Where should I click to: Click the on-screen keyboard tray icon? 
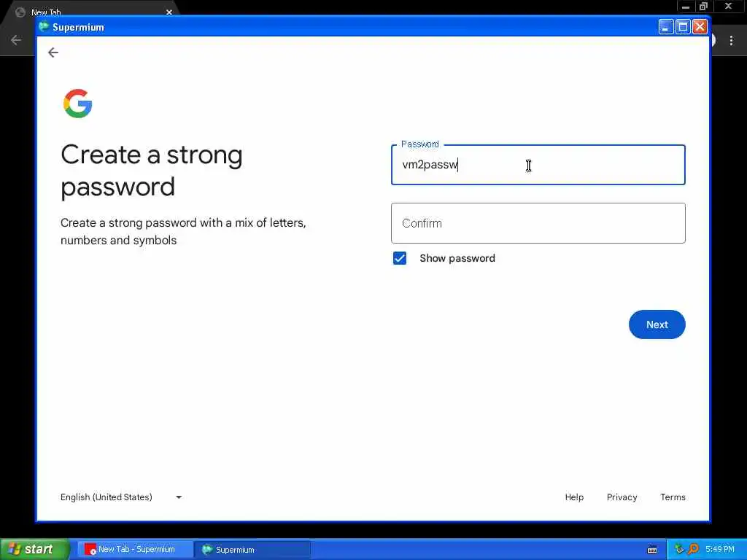click(x=652, y=550)
